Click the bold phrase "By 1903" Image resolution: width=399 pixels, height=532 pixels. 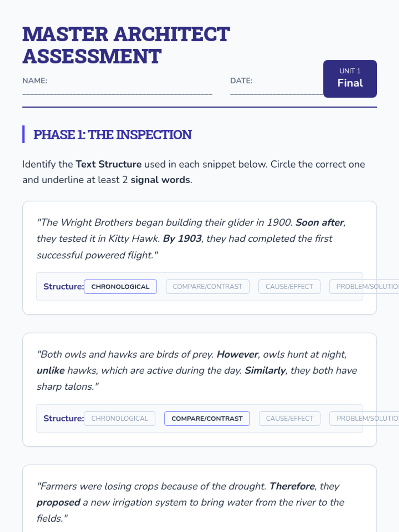pos(182,239)
